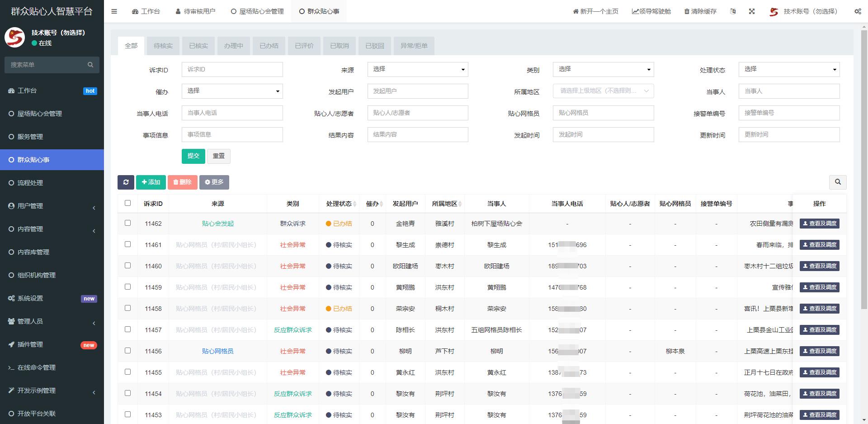Click the green 提交 submit button

pos(193,156)
